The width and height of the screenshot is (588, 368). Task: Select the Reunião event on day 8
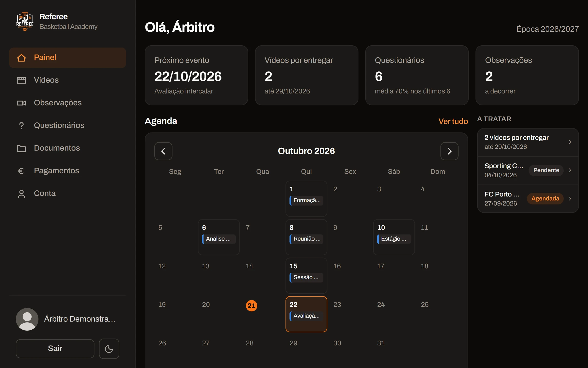point(306,239)
